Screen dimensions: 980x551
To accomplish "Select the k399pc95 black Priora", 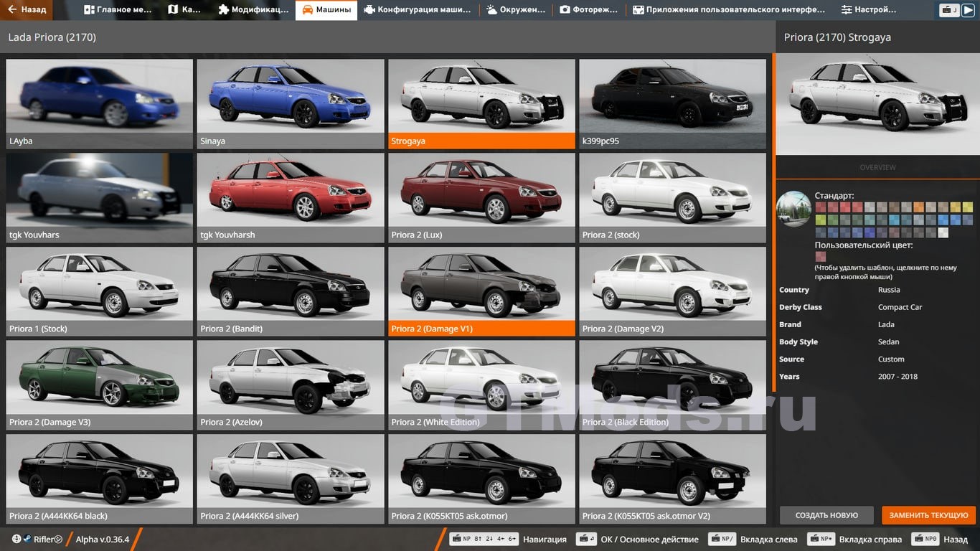I will (672, 104).
